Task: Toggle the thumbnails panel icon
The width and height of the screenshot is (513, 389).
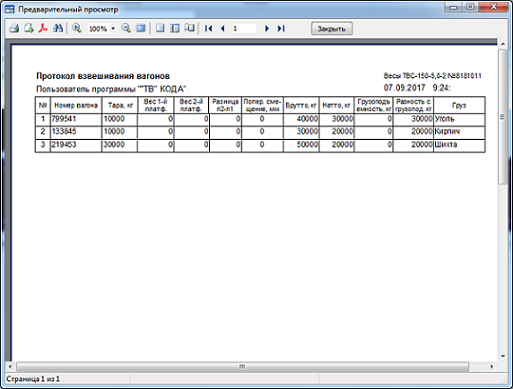Action: click(x=175, y=28)
